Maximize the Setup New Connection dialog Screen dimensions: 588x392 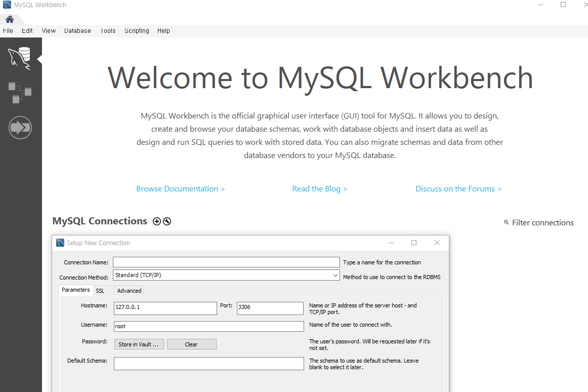(x=414, y=243)
